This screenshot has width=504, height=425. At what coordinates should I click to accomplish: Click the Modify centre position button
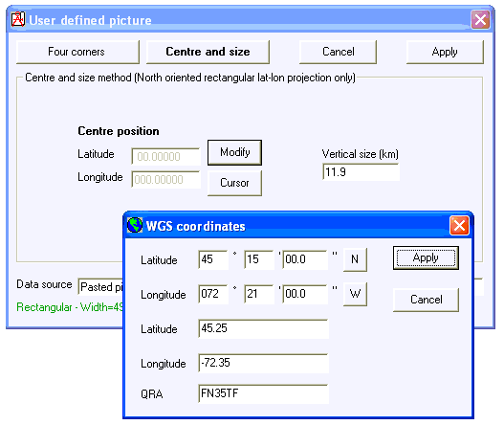[x=234, y=152]
